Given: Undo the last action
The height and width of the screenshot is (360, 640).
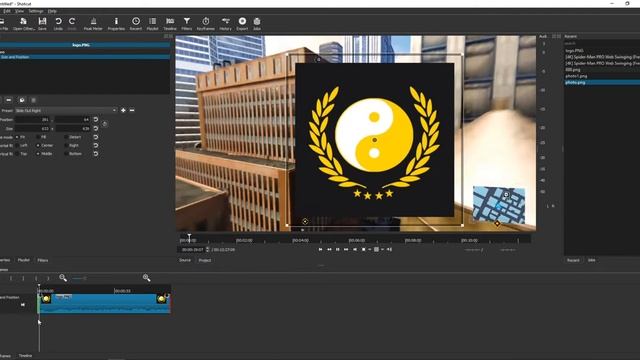Looking at the screenshot, I should click(x=58, y=24).
